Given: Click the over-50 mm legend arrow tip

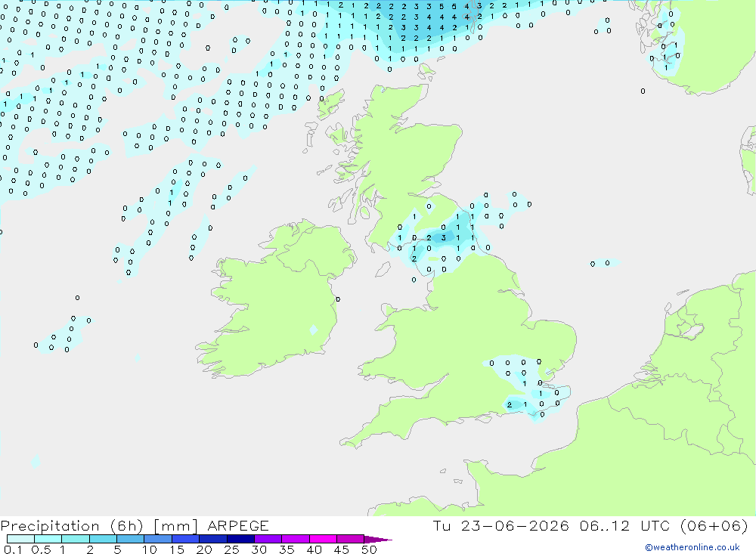Looking at the screenshot, I should point(378,540).
